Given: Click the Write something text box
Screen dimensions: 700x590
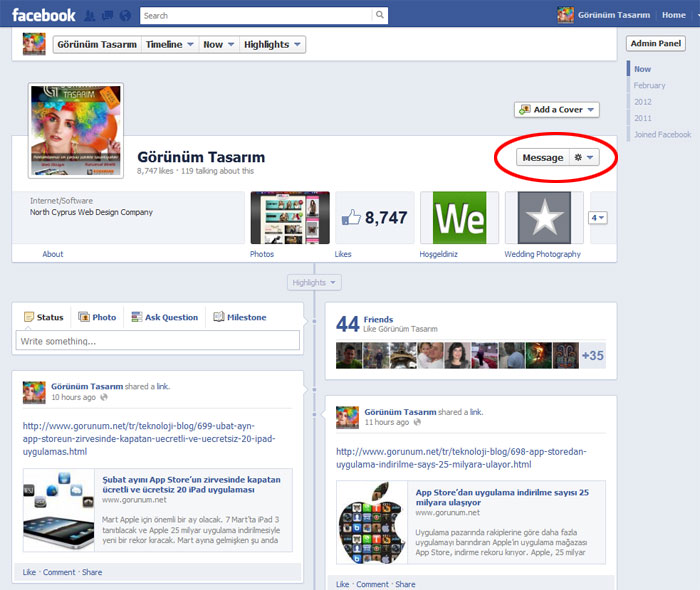Looking at the screenshot, I should [158, 341].
